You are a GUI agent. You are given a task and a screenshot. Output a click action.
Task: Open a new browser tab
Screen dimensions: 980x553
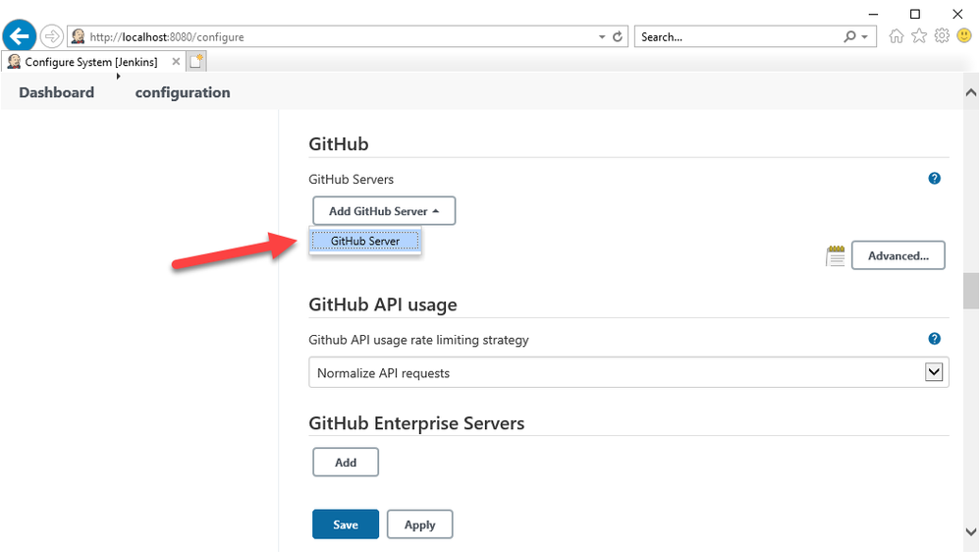tap(196, 61)
